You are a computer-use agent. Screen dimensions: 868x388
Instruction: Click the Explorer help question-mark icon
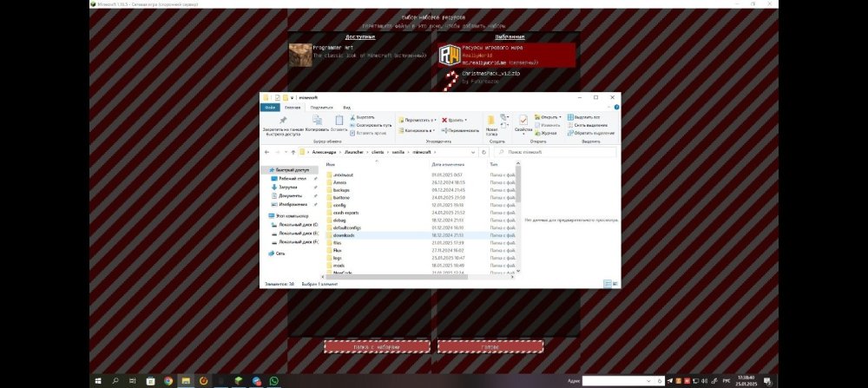point(616,108)
